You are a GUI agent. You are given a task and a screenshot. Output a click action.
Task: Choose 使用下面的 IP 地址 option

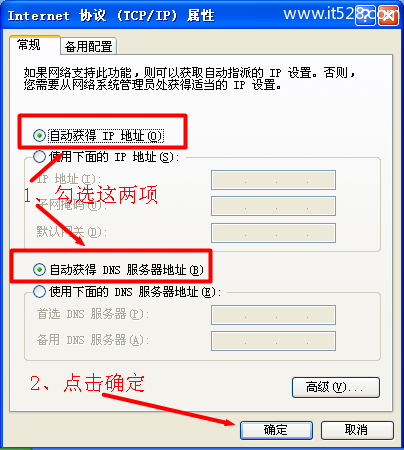[x=39, y=157]
